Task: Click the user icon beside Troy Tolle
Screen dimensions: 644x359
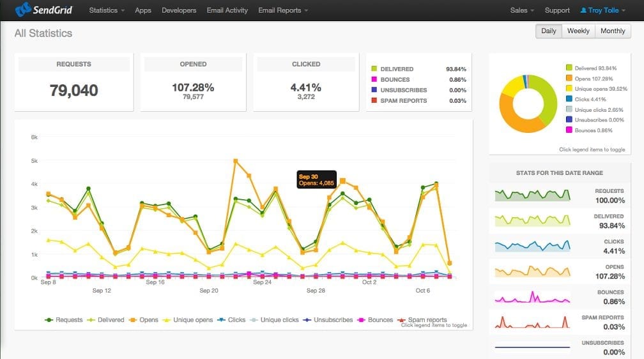Action: (x=583, y=10)
